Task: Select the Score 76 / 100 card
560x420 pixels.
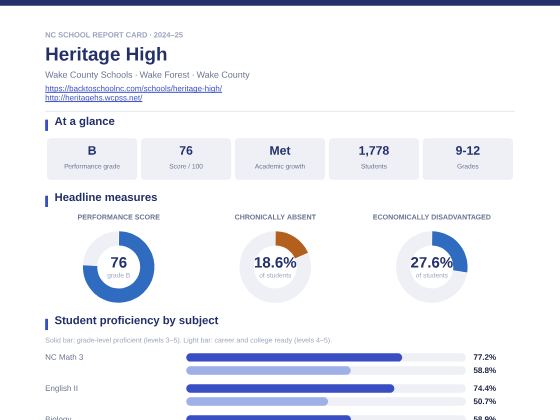Action: (186, 159)
